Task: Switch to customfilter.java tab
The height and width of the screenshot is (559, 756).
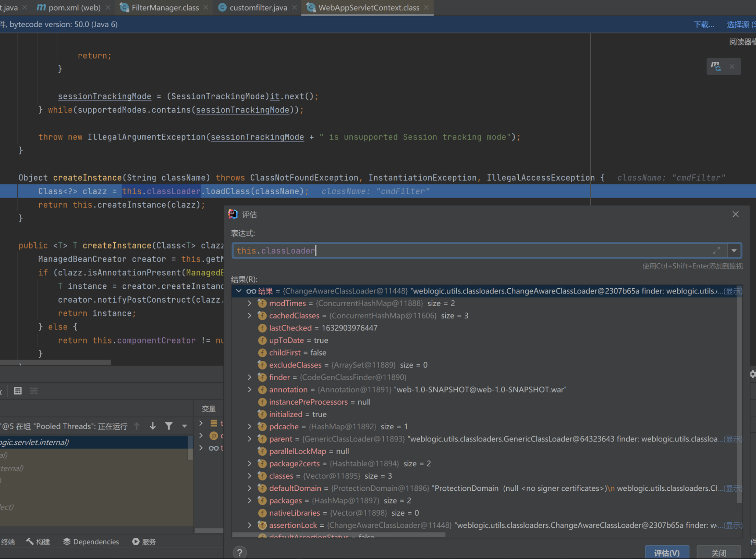Action: tap(258, 8)
